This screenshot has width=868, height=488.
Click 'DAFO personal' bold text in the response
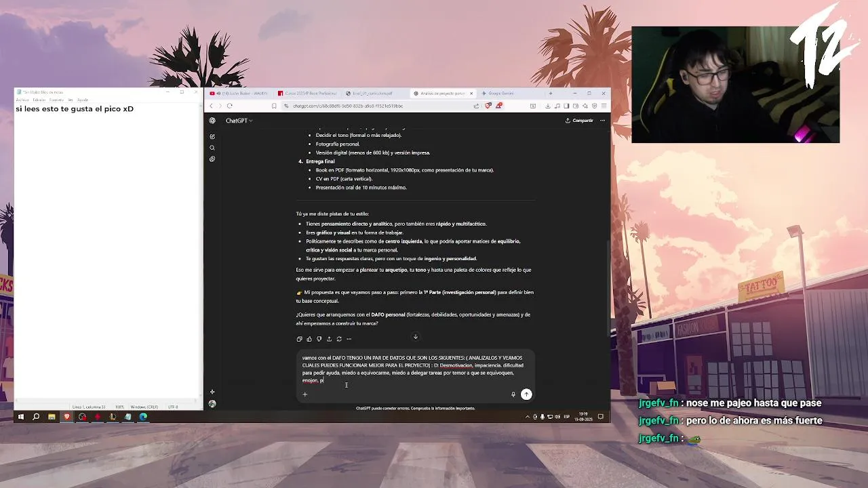pyautogui.click(x=388, y=314)
